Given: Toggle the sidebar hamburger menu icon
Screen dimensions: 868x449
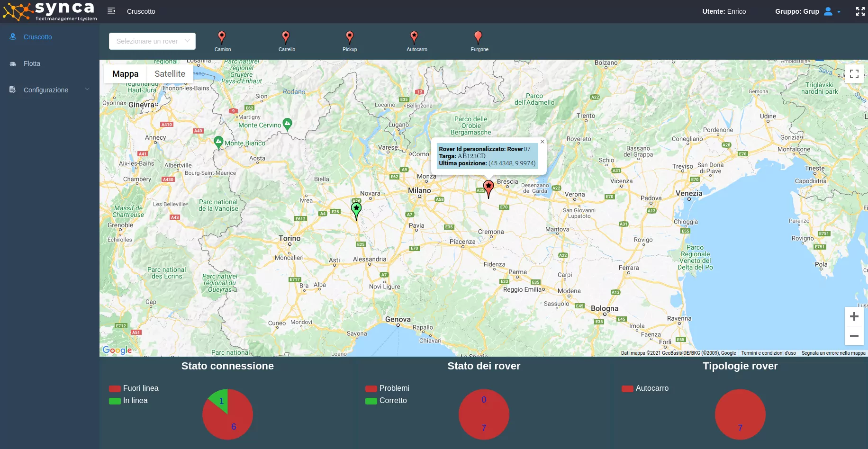Looking at the screenshot, I should point(111,11).
